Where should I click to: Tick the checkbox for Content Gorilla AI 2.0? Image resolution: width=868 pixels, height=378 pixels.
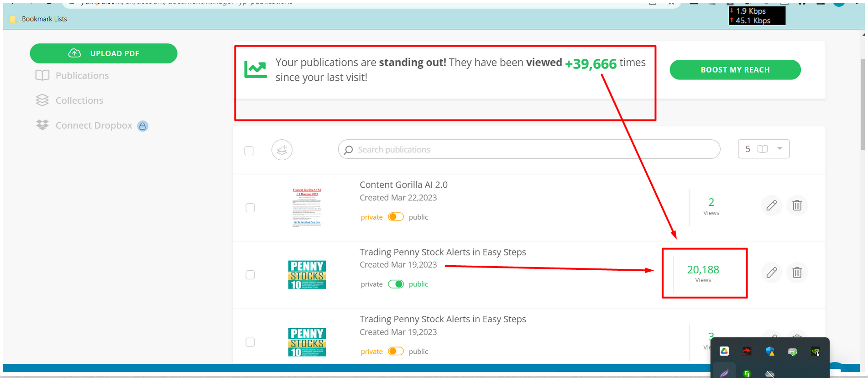click(250, 208)
